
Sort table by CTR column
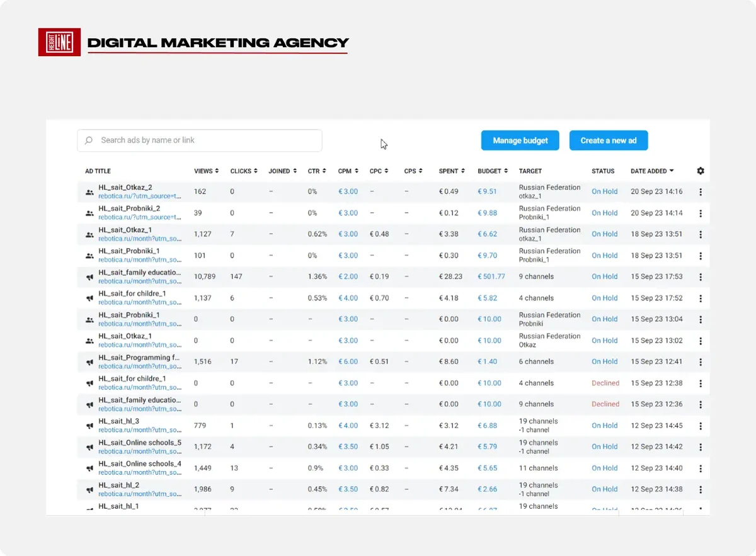coord(317,171)
